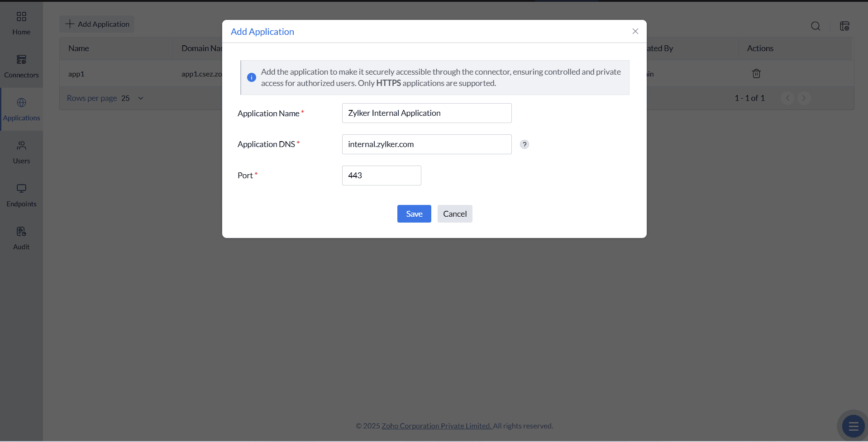Click the previous page chevron

click(x=787, y=98)
